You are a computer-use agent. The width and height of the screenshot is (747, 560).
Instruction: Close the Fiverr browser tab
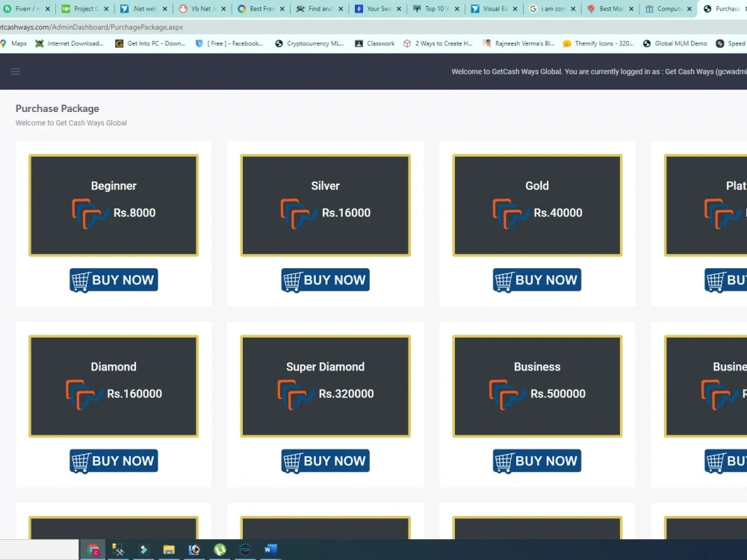[48, 8]
